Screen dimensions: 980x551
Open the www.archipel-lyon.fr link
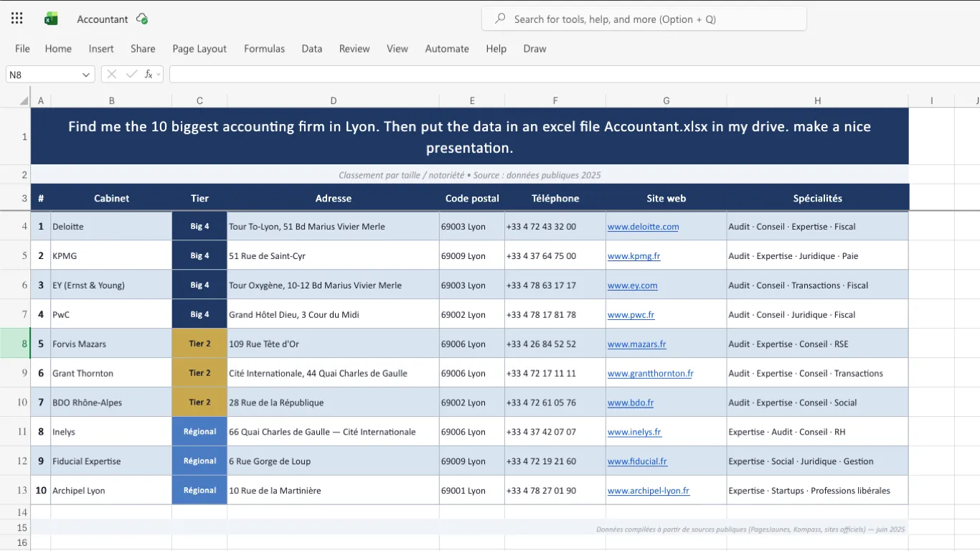[648, 491]
